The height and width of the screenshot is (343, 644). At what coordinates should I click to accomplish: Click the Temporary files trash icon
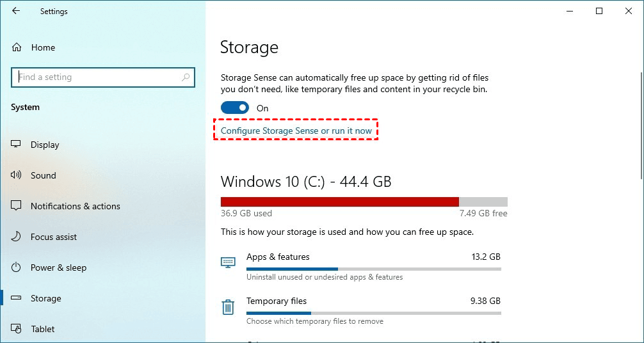click(228, 307)
